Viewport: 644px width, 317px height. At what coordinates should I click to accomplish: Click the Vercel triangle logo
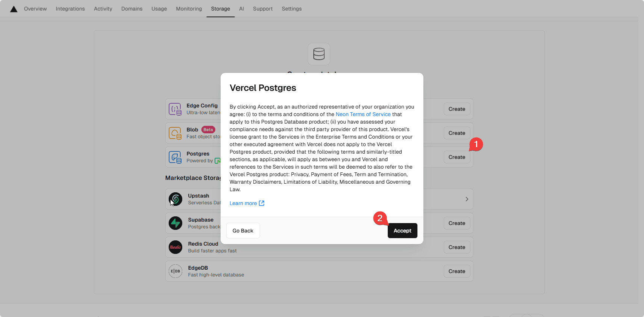(14, 9)
